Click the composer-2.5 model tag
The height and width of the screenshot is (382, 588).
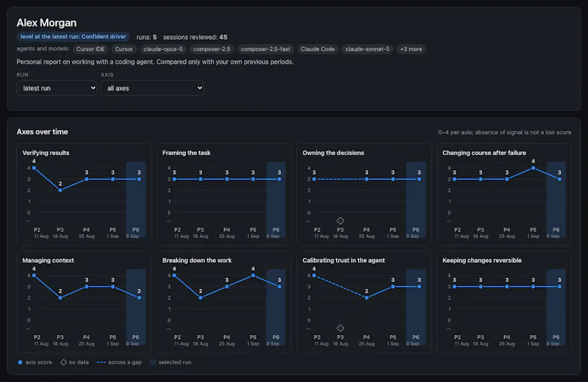pyautogui.click(x=212, y=49)
